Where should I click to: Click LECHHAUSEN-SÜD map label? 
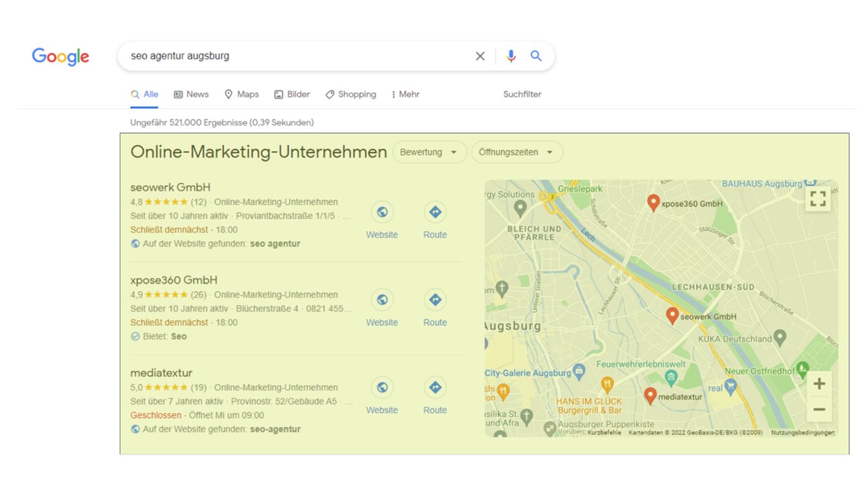713,286
